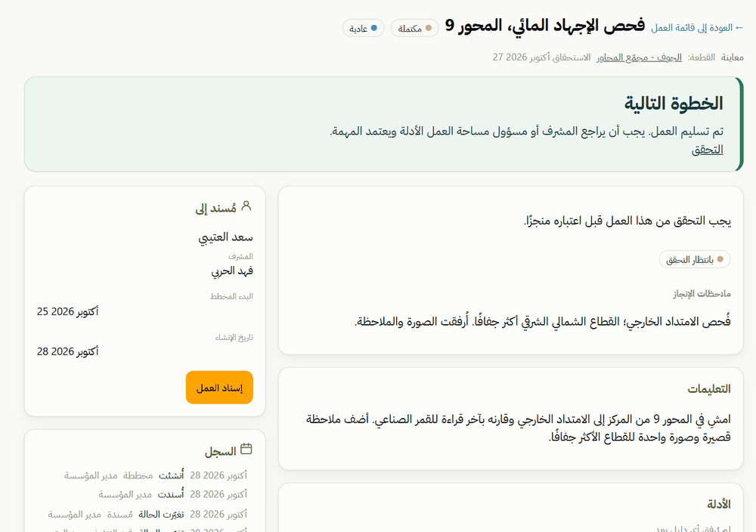Viewport: 756px width, 532px height.
Task: Click the calendar icon beside السجل
Action: click(246, 449)
